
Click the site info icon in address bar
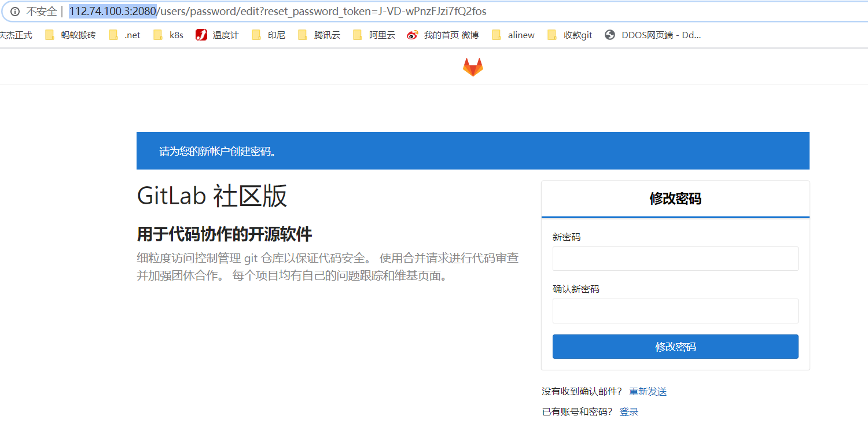14,12
